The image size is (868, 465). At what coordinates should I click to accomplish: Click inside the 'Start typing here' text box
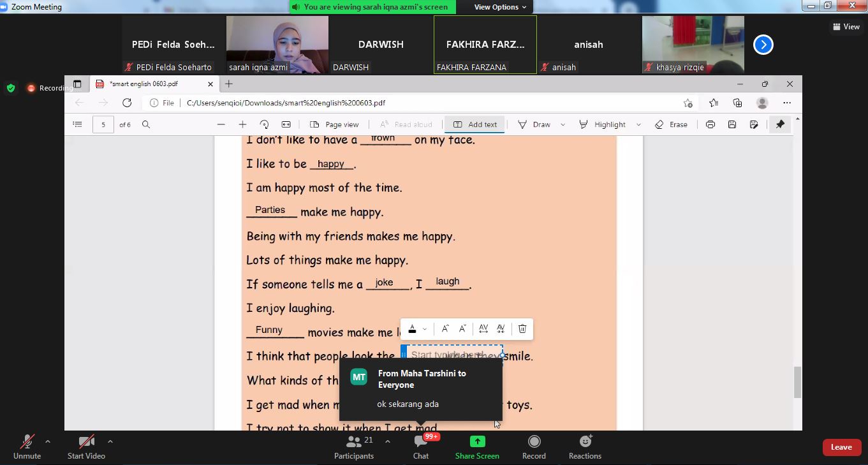(x=454, y=355)
